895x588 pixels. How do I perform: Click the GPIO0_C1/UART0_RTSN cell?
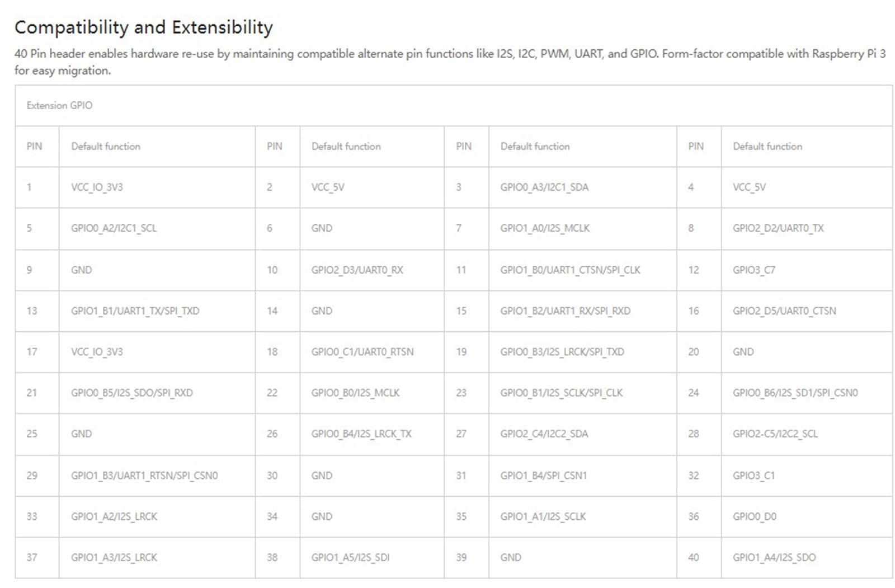[x=362, y=351]
